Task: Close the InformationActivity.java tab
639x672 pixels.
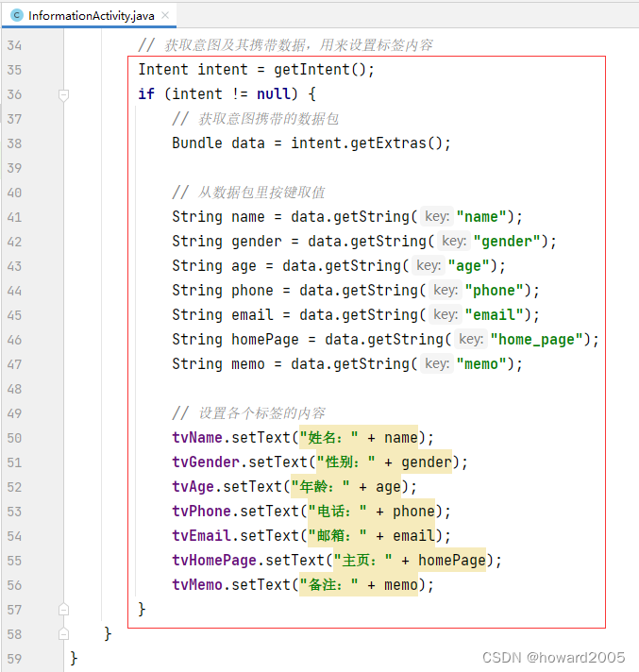Action: click(x=165, y=15)
